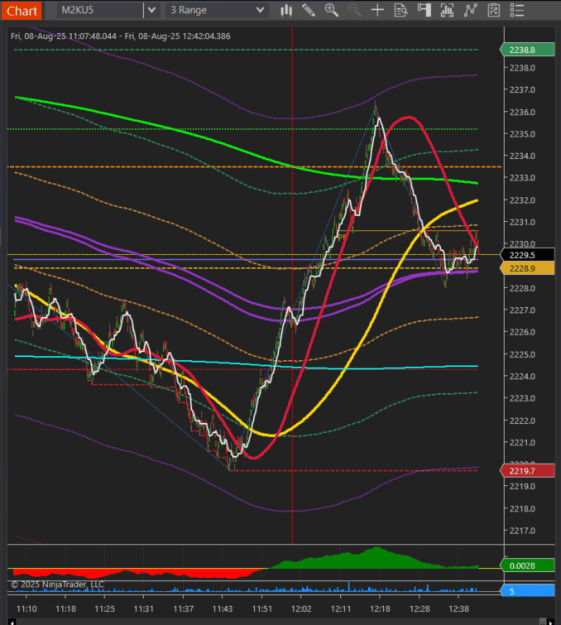
Task: Click the green 2238.8 price marker
Action: point(527,50)
